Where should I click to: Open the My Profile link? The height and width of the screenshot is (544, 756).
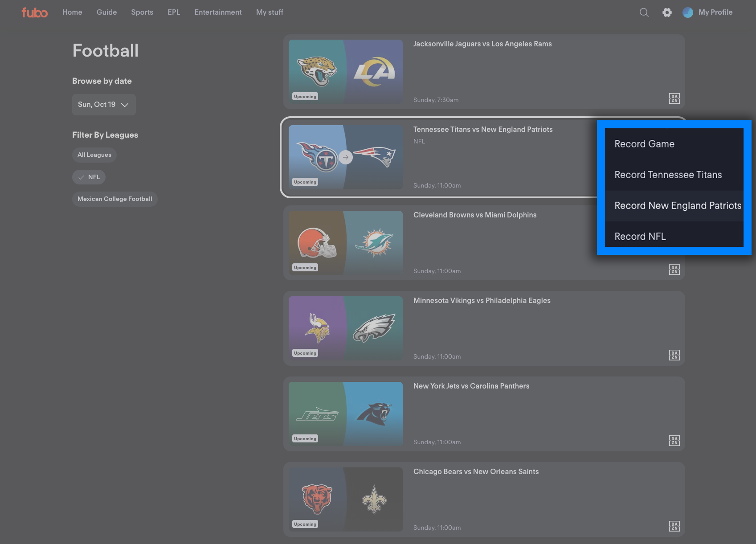pyautogui.click(x=715, y=12)
